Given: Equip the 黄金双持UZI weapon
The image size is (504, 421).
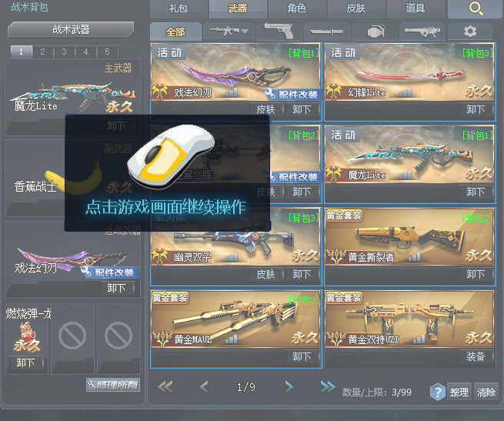Looking at the screenshot, I should coord(476,356).
